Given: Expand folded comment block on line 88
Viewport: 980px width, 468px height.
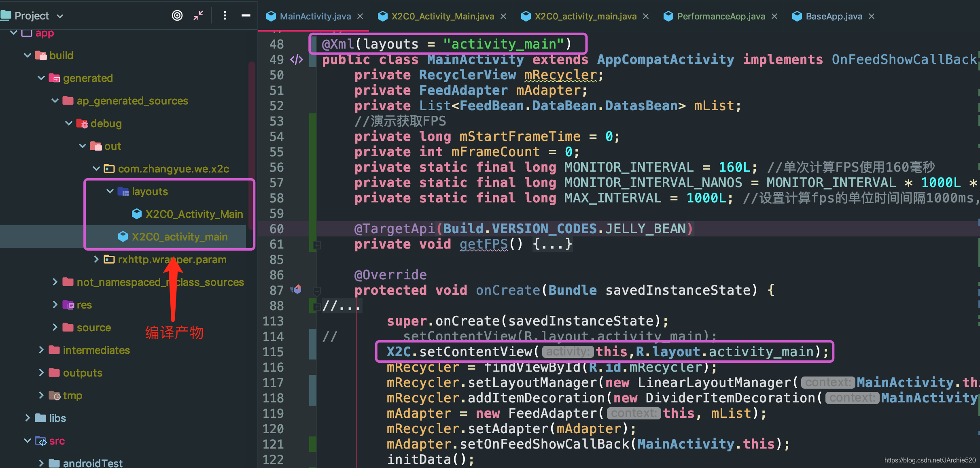Looking at the screenshot, I should click(x=317, y=306).
